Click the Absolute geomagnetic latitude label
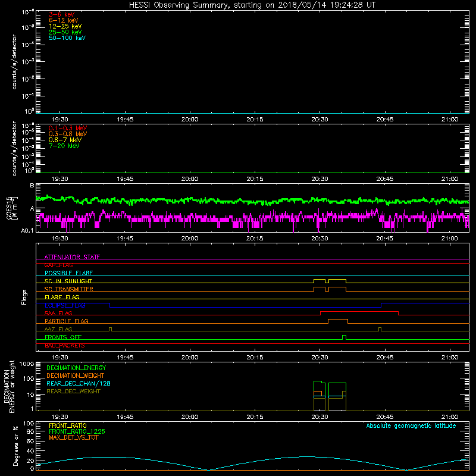The width and height of the screenshot is (476, 476). tap(411, 425)
